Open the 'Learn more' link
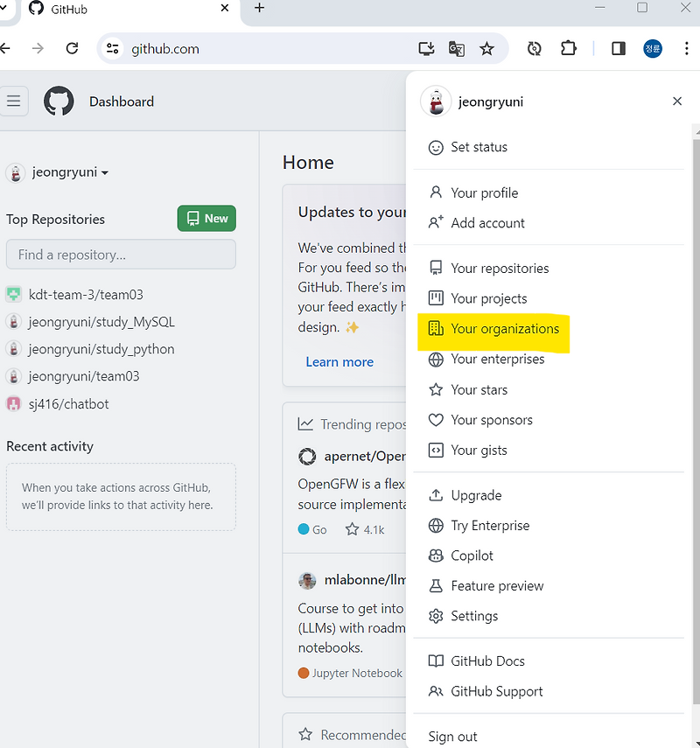 click(x=339, y=361)
